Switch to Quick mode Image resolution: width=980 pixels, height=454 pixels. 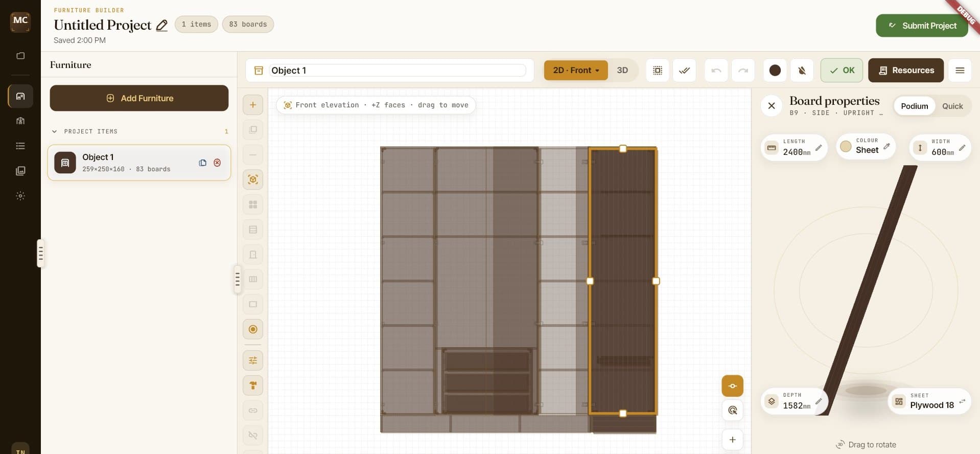coord(952,106)
